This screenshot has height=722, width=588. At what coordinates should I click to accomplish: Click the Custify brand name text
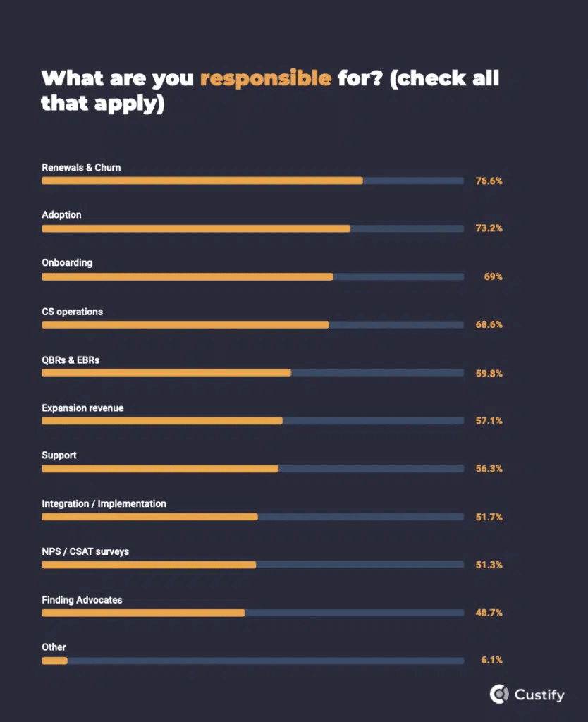(539, 695)
